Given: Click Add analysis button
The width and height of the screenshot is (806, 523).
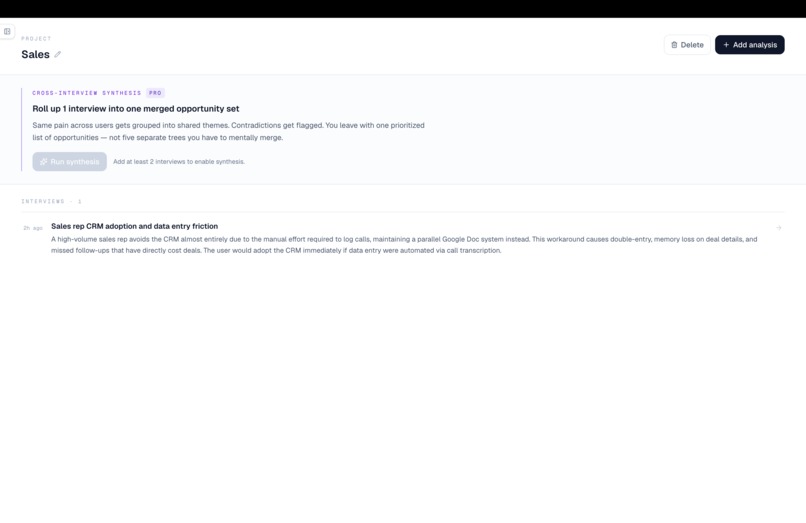Looking at the screenshot, I should coord(749,45).
